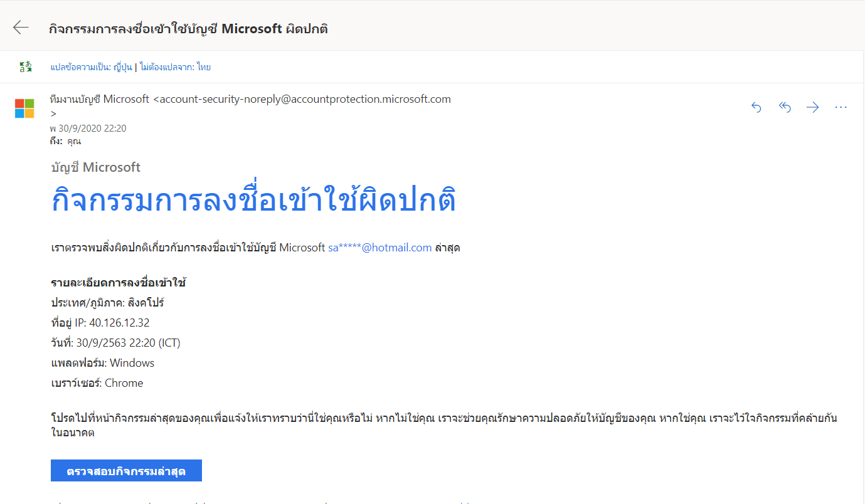Reply all using the double curved arrow
The height and width of the screenshot is (504, 865).
coord(785,107)
